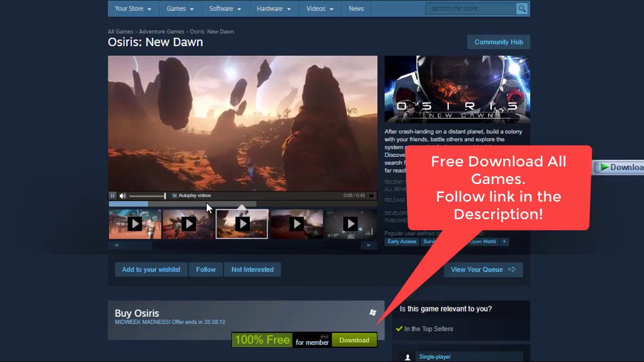Image resolution: width=644 pixels, height=362 pixels.
Task: Add the game to your wishlist
Action: [151, 269]
